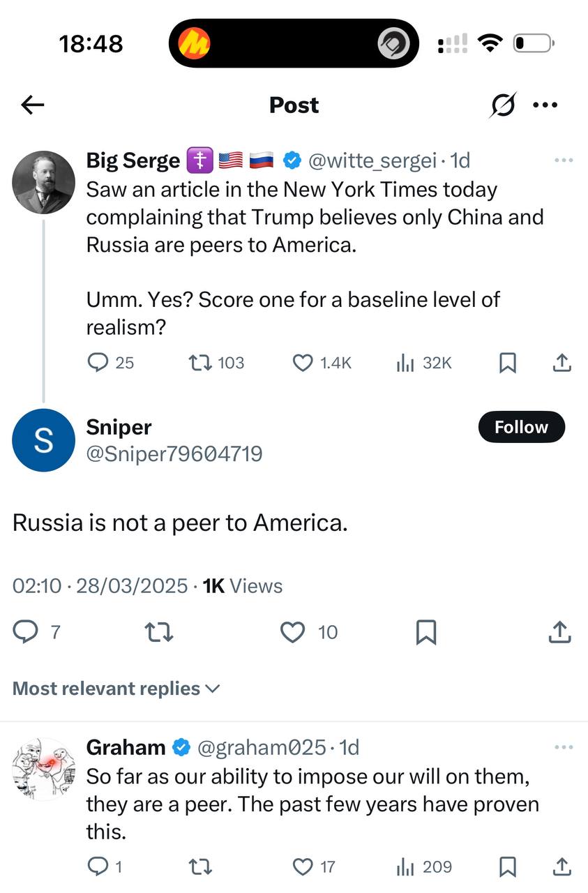Repost Sniper's post
Viewport: 588px width, 893px height.
[158, 632]
